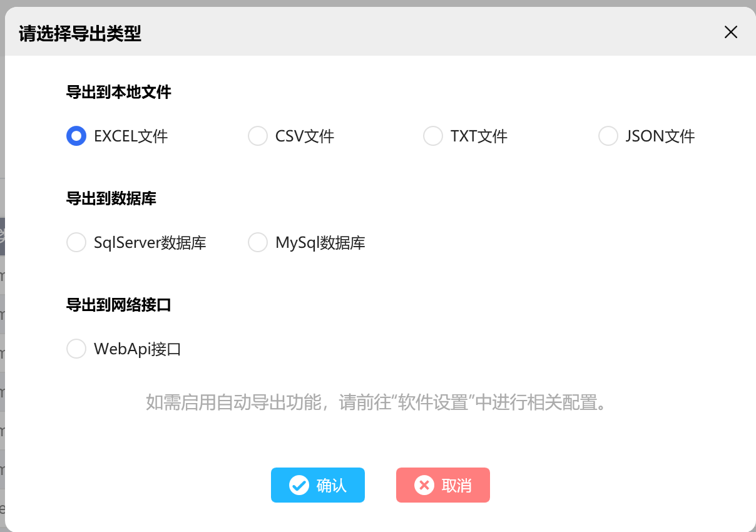
Task: Choose the SqlServer数据库 radio option
Action: tap(76, 242)
